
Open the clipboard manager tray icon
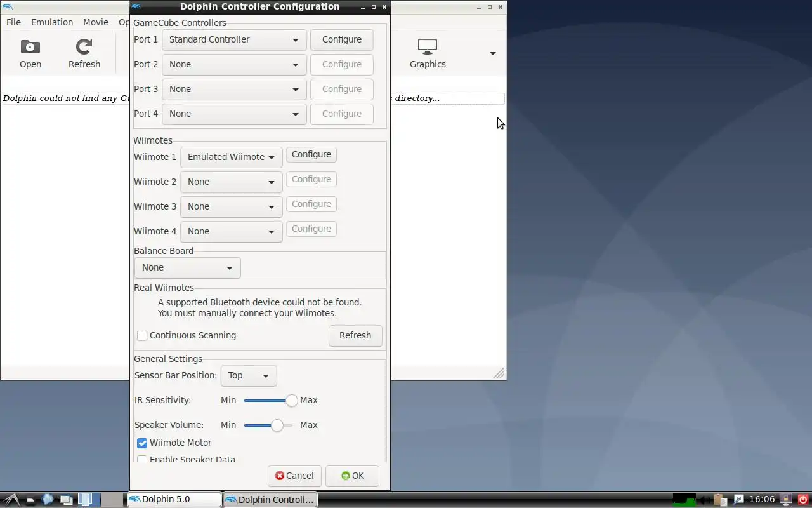pyautogui.click(x=720, y=500)
